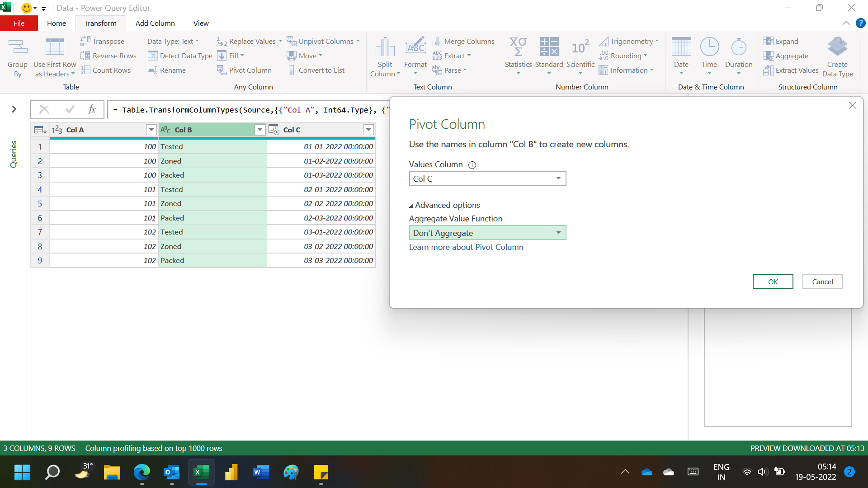Click the Group By icon
868x488 pixels.
coord(18,47)
